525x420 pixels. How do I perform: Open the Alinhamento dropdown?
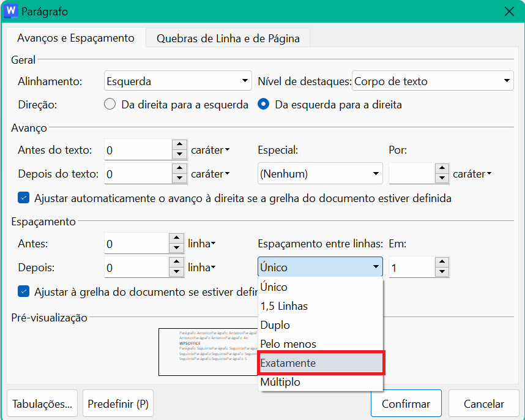(177, 80)
